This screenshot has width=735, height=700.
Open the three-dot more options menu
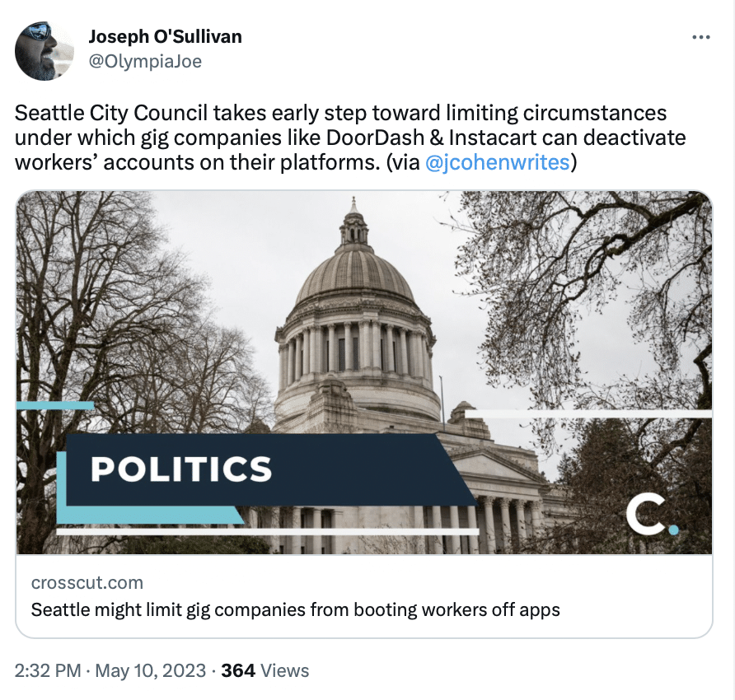point(700,37)
